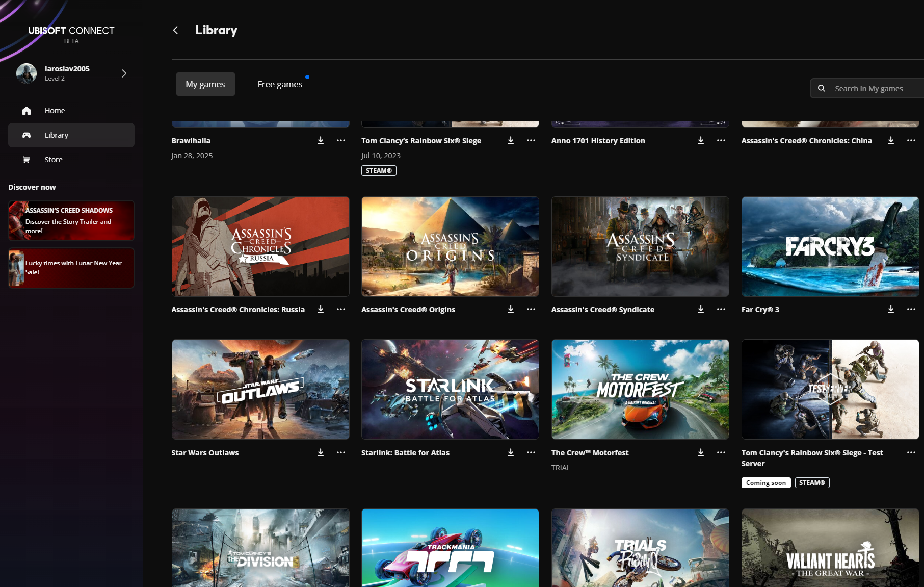Open more options for The Crew Motorfest
Screen dimensions: 924x587
[x=721, y=452]
